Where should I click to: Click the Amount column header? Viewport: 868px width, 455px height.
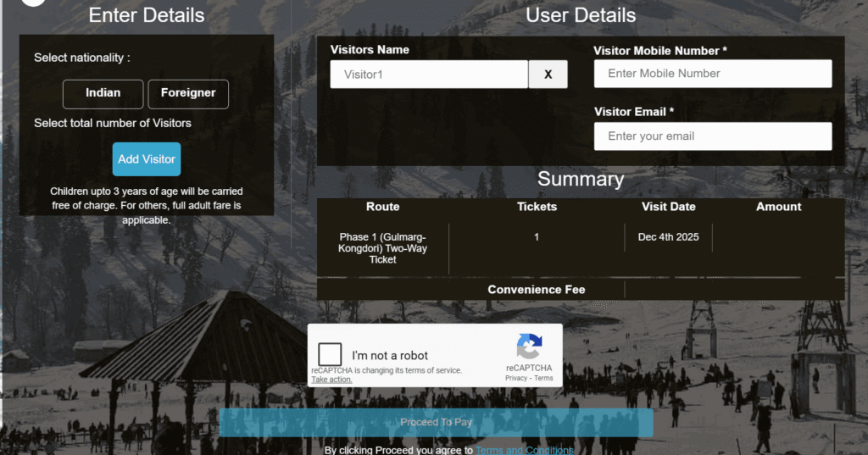(778, 207)
